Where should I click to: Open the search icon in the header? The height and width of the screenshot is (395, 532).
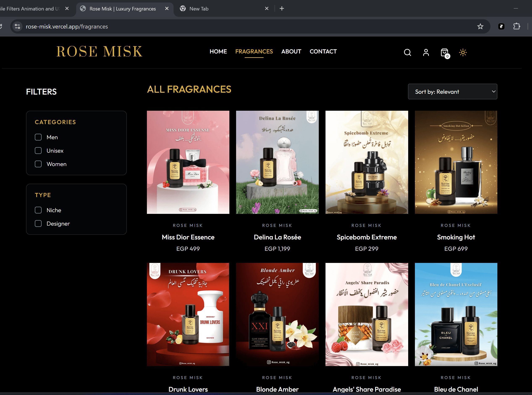tap(407, 52)
